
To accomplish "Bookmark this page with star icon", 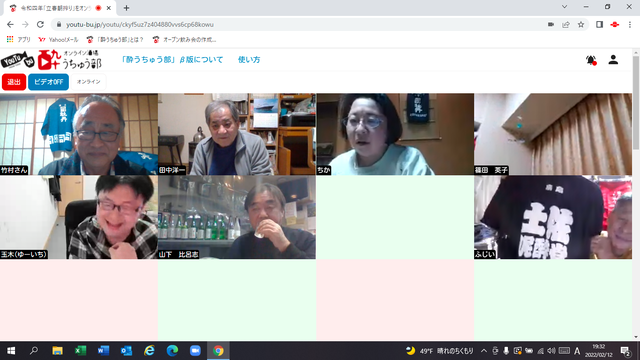I will point(581,24).
